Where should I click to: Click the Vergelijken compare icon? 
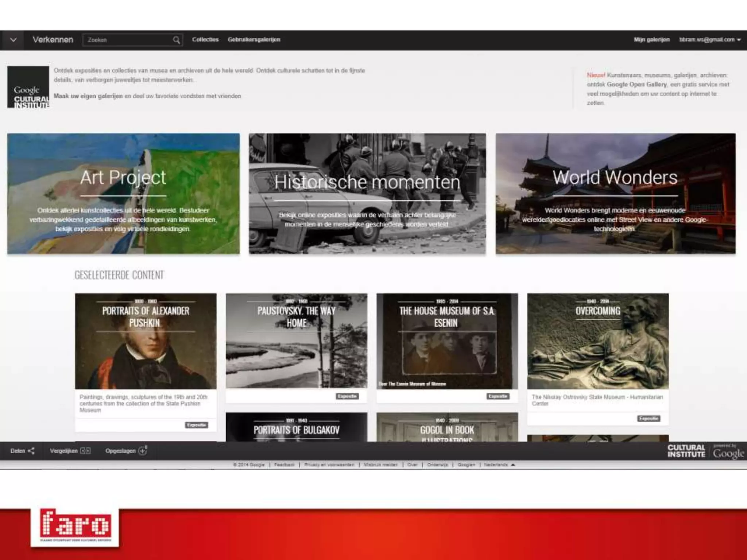click(x=85, y=451)
